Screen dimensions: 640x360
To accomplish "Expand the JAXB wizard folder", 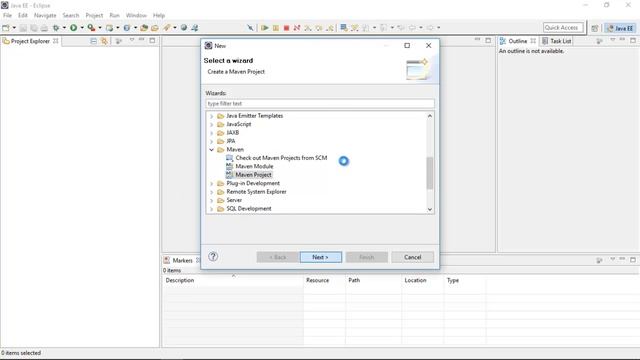I will coord(211,133).
